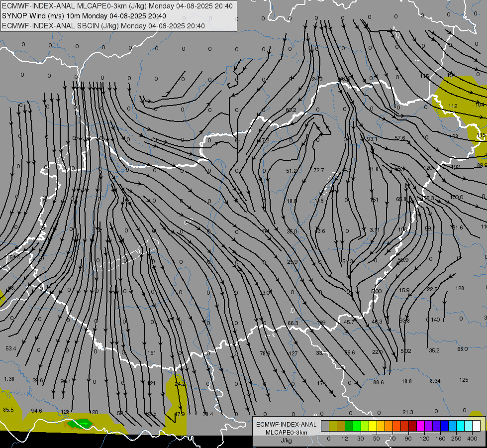Click the map value 25.9
Viewport: 487px width, 448px height.
tap(292, 262)
